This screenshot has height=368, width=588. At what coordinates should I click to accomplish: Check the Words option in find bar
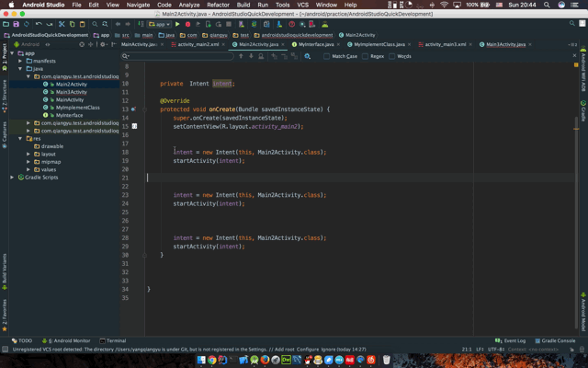click(393, 56)
